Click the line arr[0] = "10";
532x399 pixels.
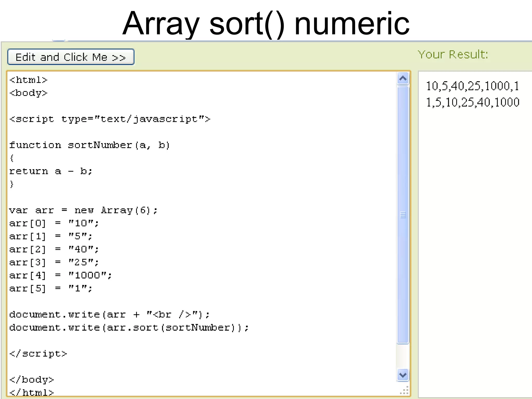click(x=54, y=223)
